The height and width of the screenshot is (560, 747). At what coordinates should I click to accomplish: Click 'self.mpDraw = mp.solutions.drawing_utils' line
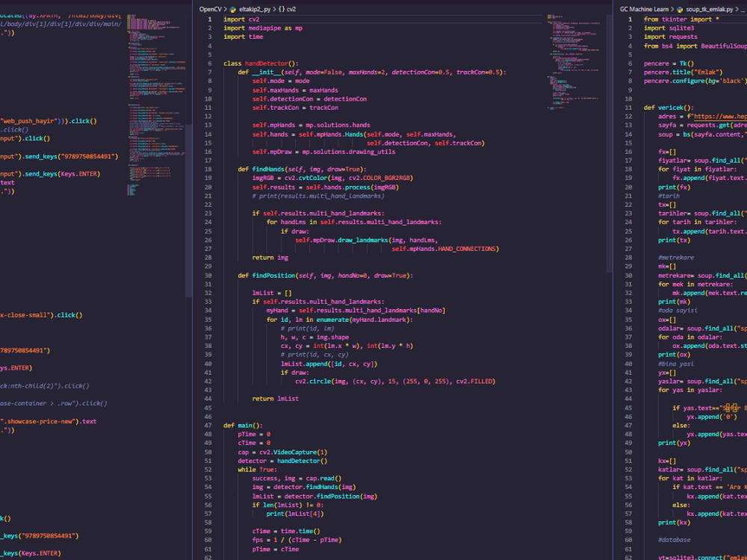[323, 152]
